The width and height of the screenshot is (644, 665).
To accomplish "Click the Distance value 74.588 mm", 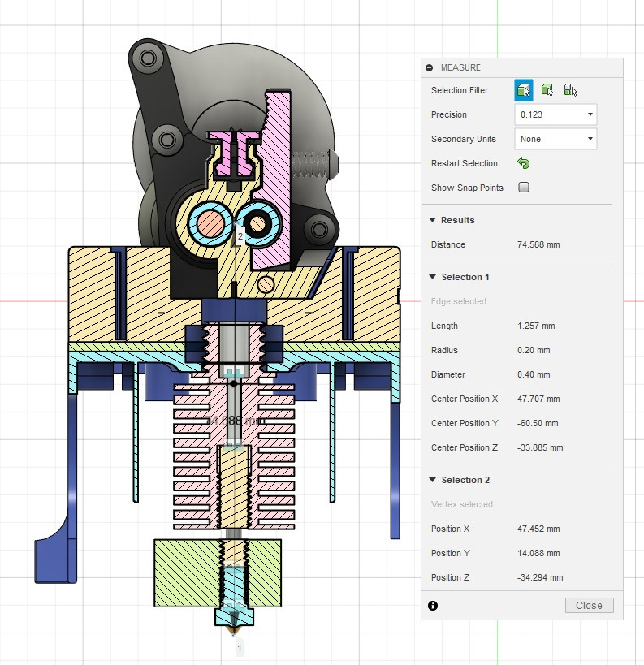I will [538, 244].
